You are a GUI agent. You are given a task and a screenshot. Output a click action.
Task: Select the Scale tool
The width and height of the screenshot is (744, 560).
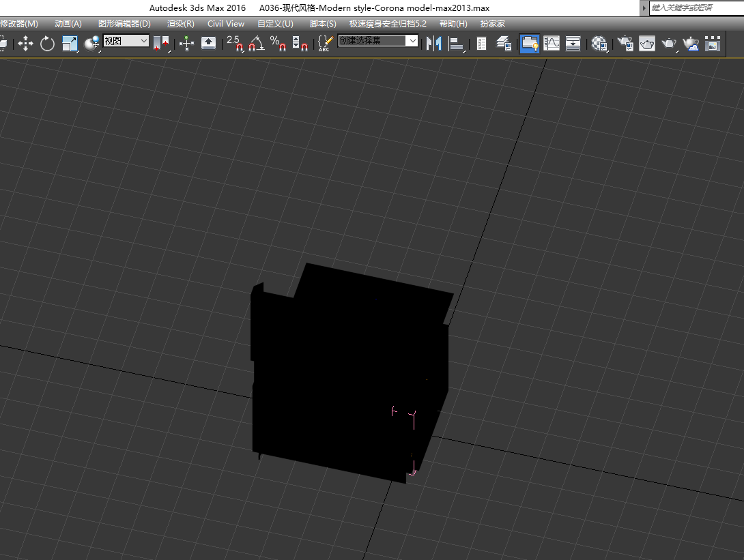click(69, 44)
